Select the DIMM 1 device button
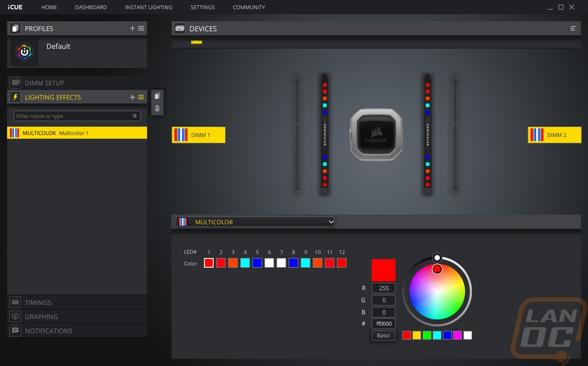 (198, 135)
